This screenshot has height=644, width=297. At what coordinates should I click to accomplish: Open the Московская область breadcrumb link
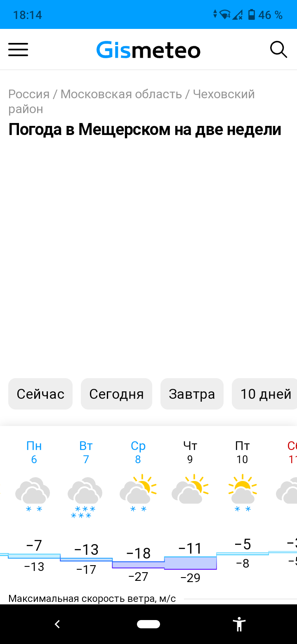click(121, 94)
